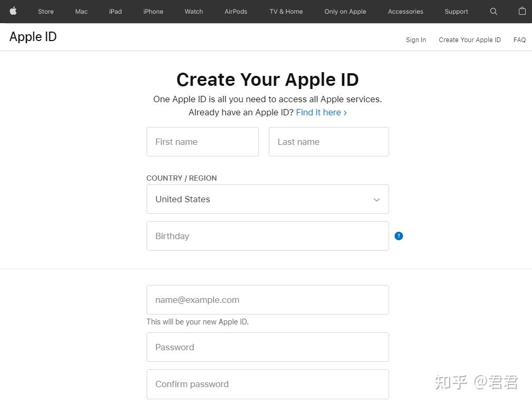Image resolution: width=532 pixels, height=404 pixels.
Task: Expand the Country / Region dropdown
Action: click(376, 199)
